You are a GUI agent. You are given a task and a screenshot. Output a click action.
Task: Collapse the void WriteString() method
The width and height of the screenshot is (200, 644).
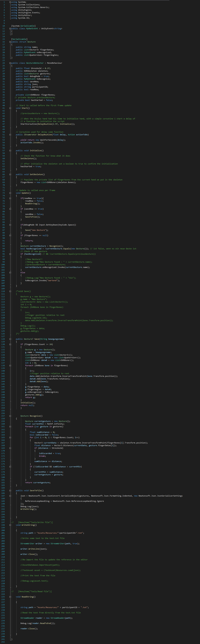pos(10,525)
